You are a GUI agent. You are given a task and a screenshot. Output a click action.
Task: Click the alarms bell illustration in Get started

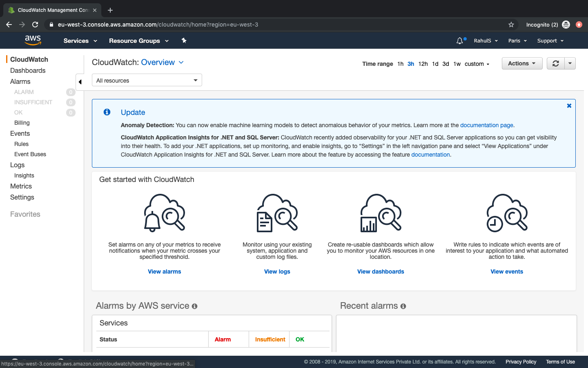(164, 213)
